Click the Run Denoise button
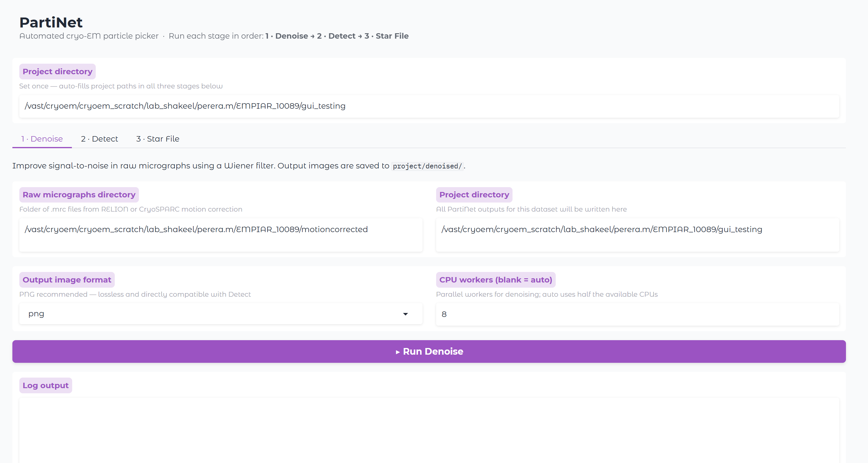 coord(429,351)
